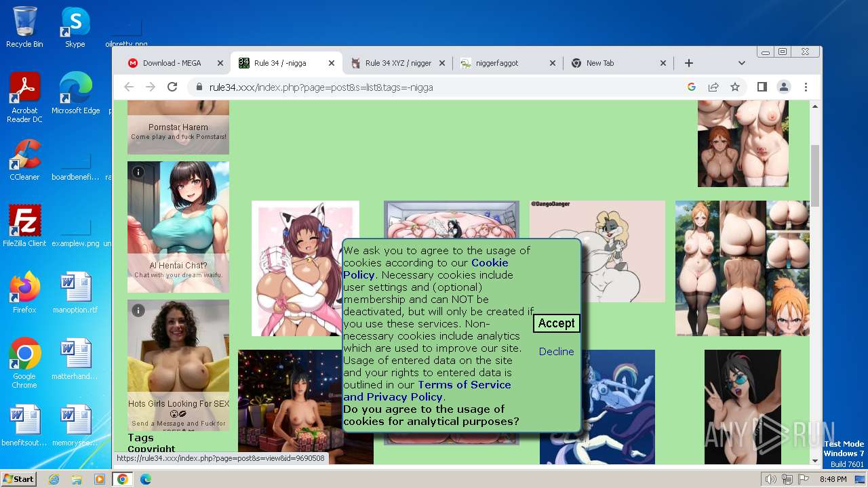
Task: Click the Tags heading in sidebar
Action: tap(141, 438)
